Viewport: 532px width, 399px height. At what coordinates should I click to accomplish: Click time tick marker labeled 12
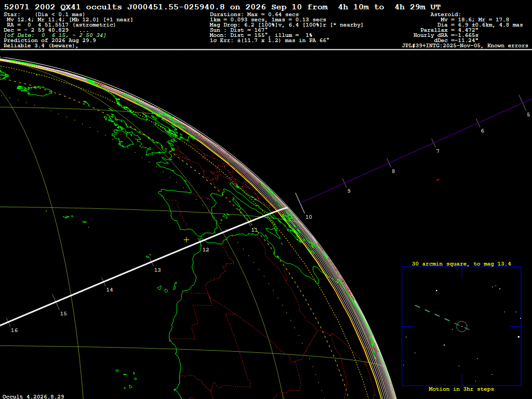(201, 242)
